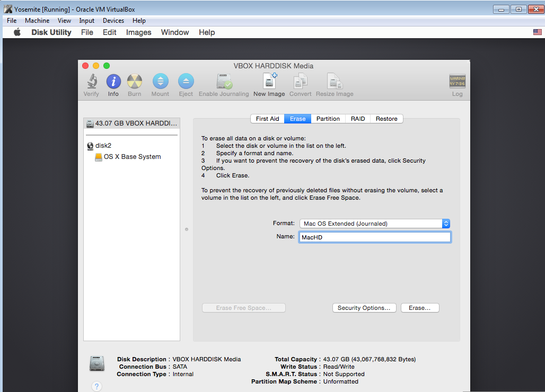Open the Log viewer icon
The image size is (545, 392).
[x=457, y=81]
